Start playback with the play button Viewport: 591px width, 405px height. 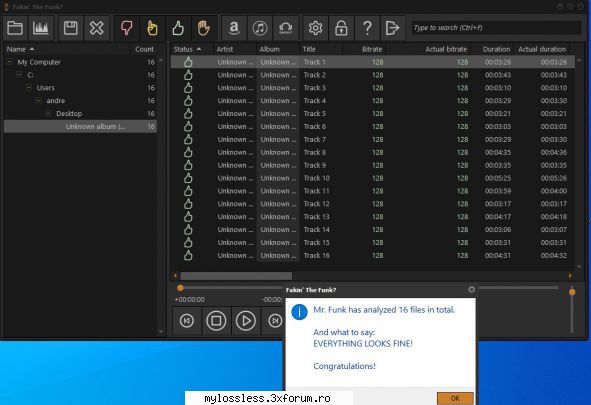coord(246,321)
